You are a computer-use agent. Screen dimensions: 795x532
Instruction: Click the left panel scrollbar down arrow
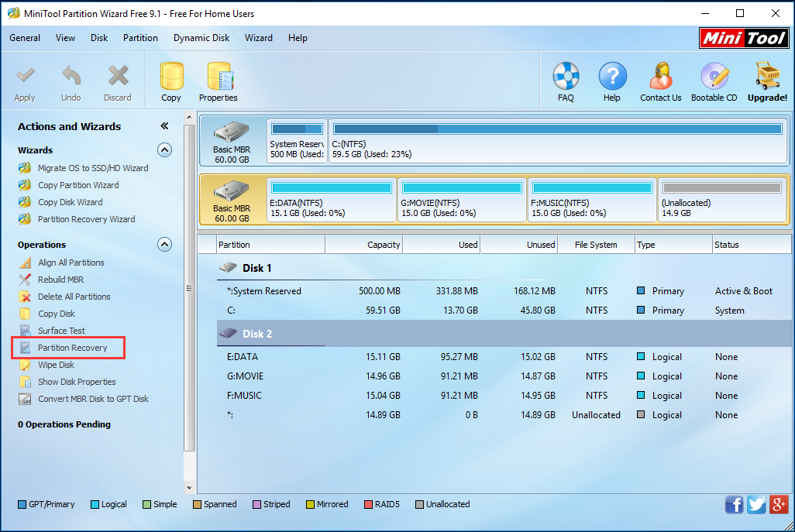189,488
